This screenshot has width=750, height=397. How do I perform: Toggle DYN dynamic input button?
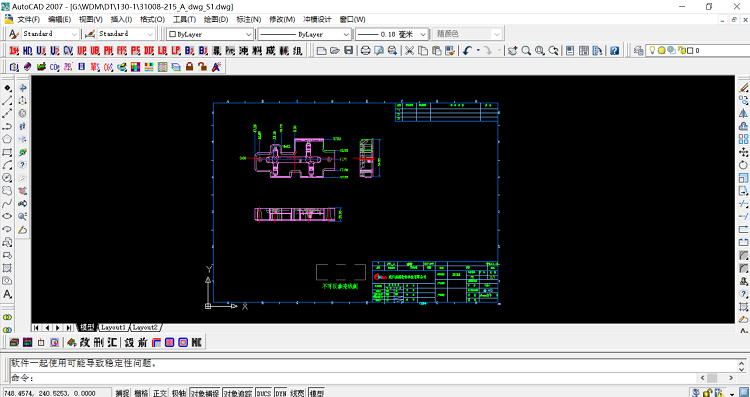(281, 393)
